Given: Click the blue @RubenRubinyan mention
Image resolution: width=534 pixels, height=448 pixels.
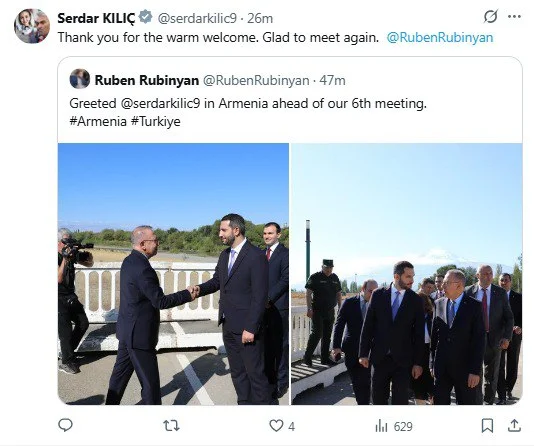Looking at the screenshot, I should click(440, 37).
